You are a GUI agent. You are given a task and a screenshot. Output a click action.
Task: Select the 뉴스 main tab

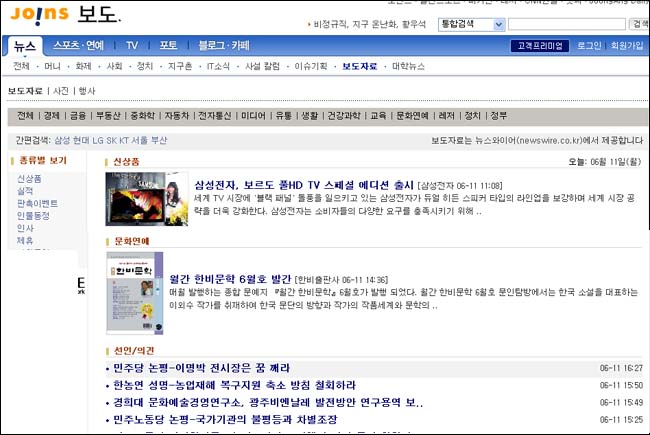(25, 46)
